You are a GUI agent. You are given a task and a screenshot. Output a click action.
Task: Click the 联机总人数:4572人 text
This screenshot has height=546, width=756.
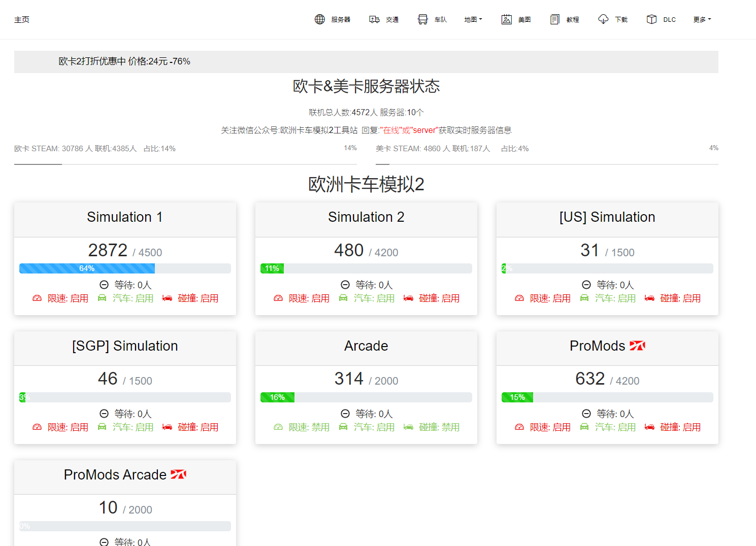tap(343, 112)
